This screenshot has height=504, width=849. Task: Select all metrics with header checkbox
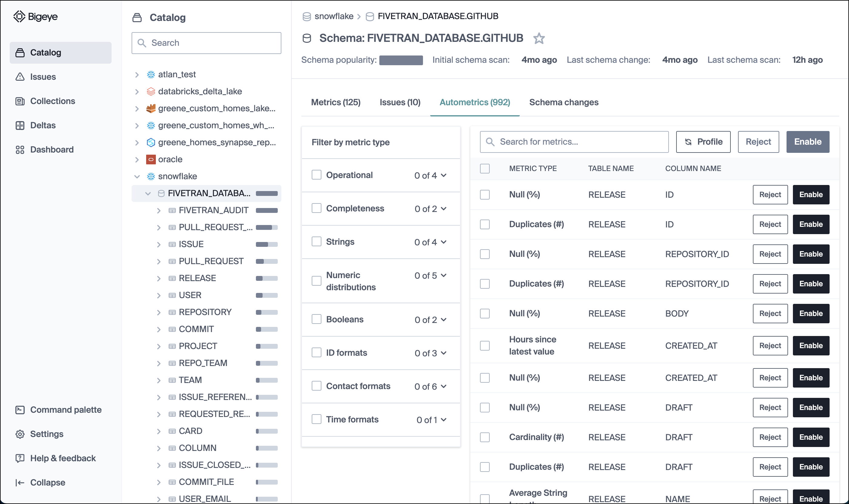[485, 168]
